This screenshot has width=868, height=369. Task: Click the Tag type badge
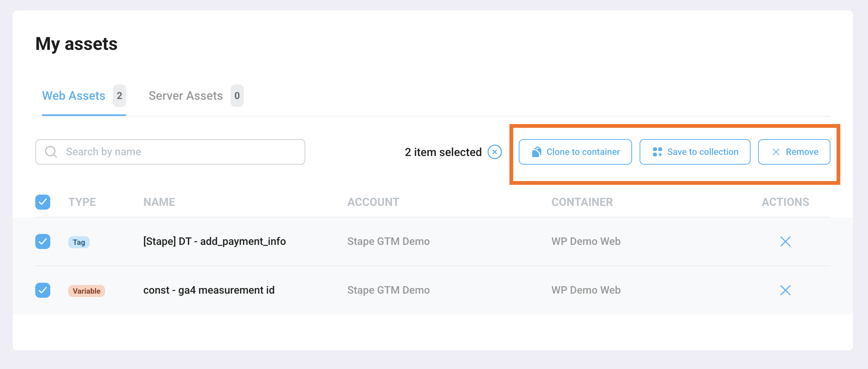point(79,242)
